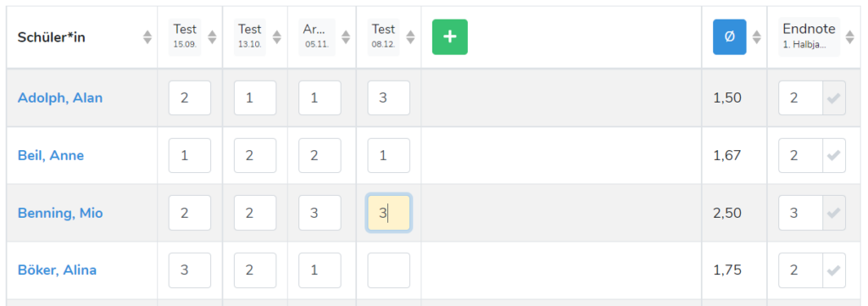Open student Böker, Alina
The width and height of the screenshot is (868, 306).
coord(57,270)
